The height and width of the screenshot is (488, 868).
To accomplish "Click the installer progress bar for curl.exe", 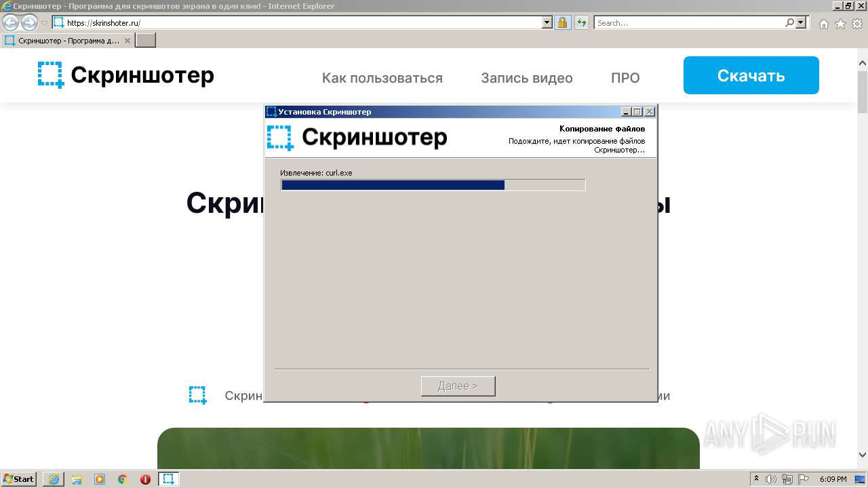I will (433, 185).
